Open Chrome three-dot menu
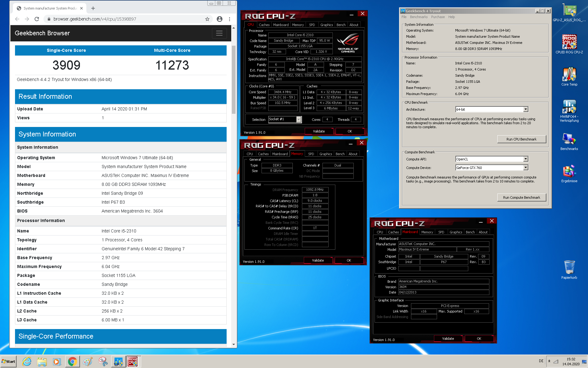Screen dimensions: 588x368 [229, 19]
